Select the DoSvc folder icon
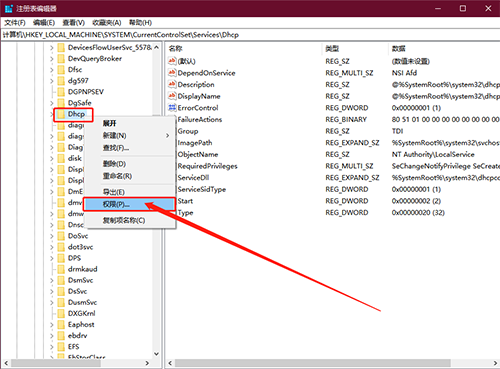 (x=61, y=236)
